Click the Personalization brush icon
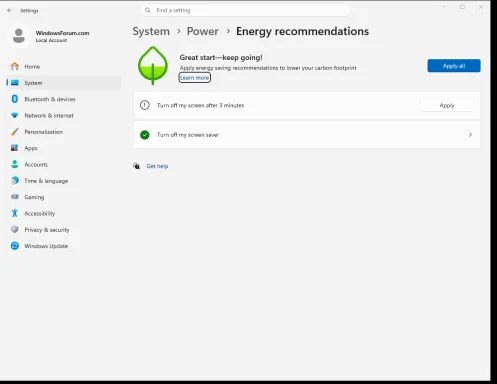497x384 pixels. [x=15, y=132]
